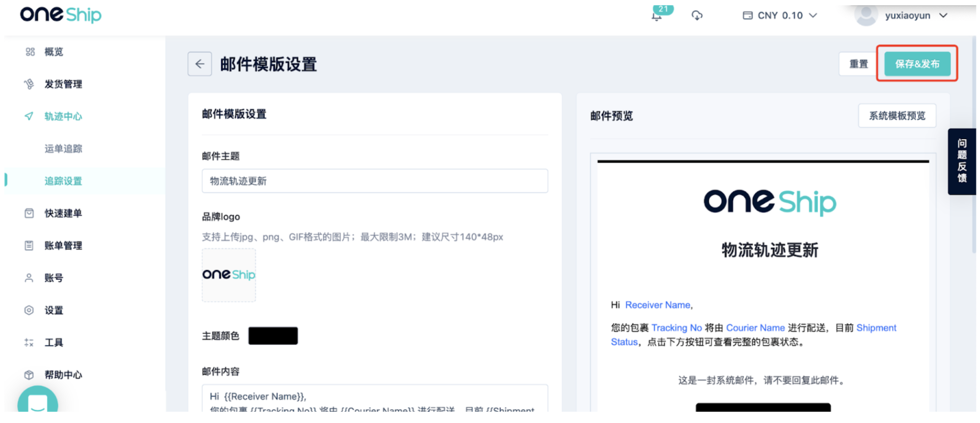The height and width of the screenshot is (423, 980).
Task: Click the 账单管理 billing icon in sidebar
Action: pyautogui.click(x=29, y=246)
